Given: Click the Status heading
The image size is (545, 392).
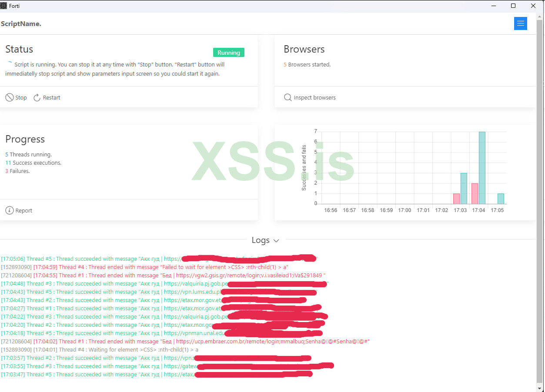Looking at the screenshot, I should tap(19, 49).
